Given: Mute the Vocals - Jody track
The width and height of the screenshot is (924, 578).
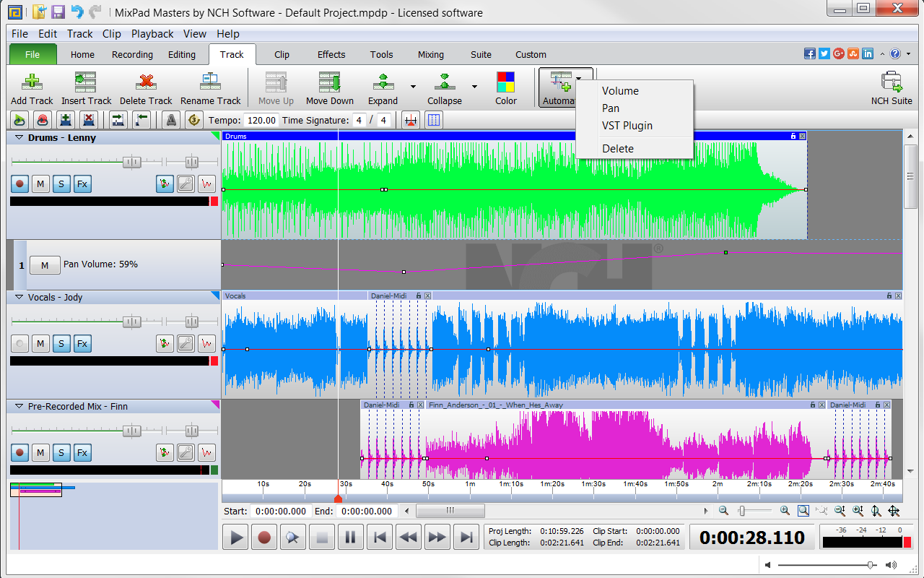Looking at the screenshot, I should point(40,343).
